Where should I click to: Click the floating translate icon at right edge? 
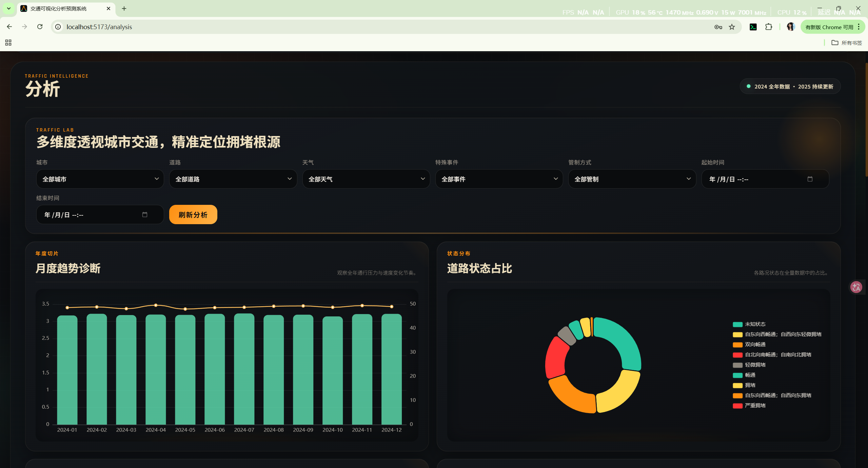click(x=856, y=287)
